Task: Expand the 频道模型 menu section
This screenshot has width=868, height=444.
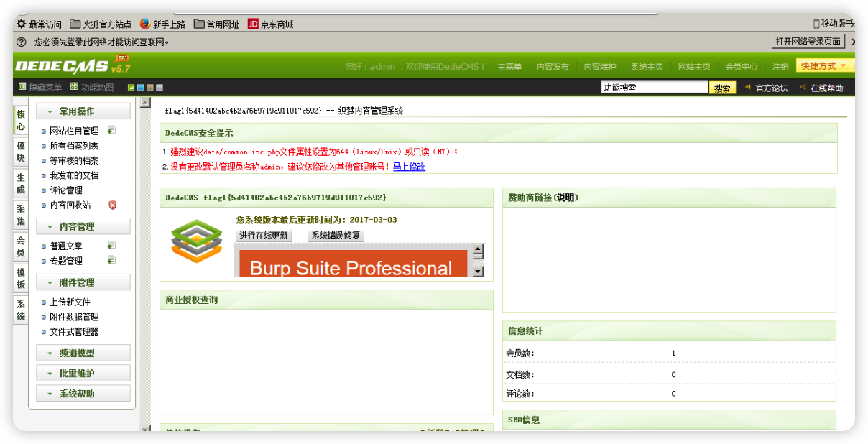Action: pyautogui.click(x=83, y=353)
